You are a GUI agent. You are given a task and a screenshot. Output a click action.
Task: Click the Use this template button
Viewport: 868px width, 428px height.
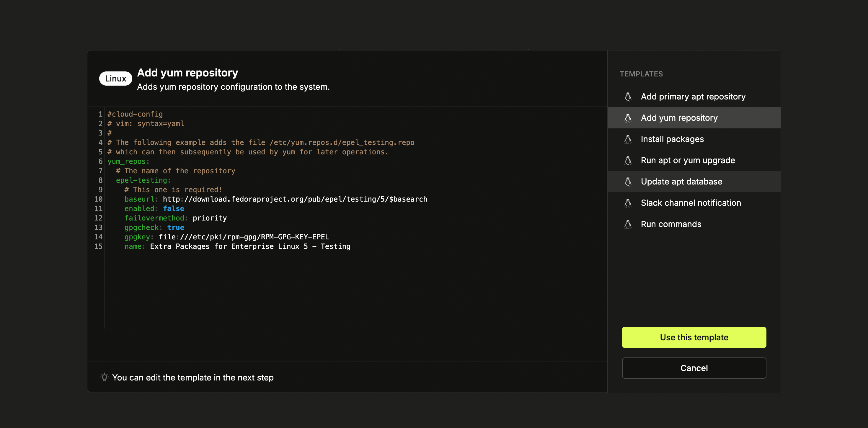point(694,337)
